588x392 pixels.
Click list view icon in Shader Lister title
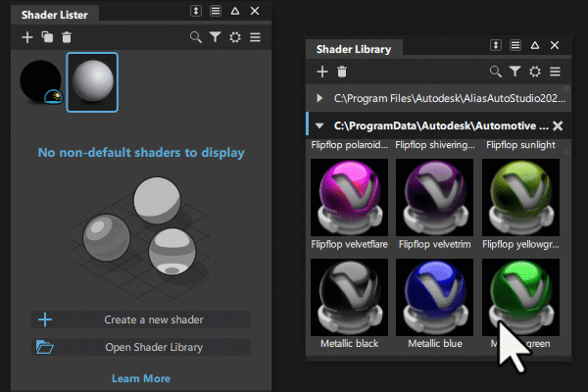tap(216, 11)
